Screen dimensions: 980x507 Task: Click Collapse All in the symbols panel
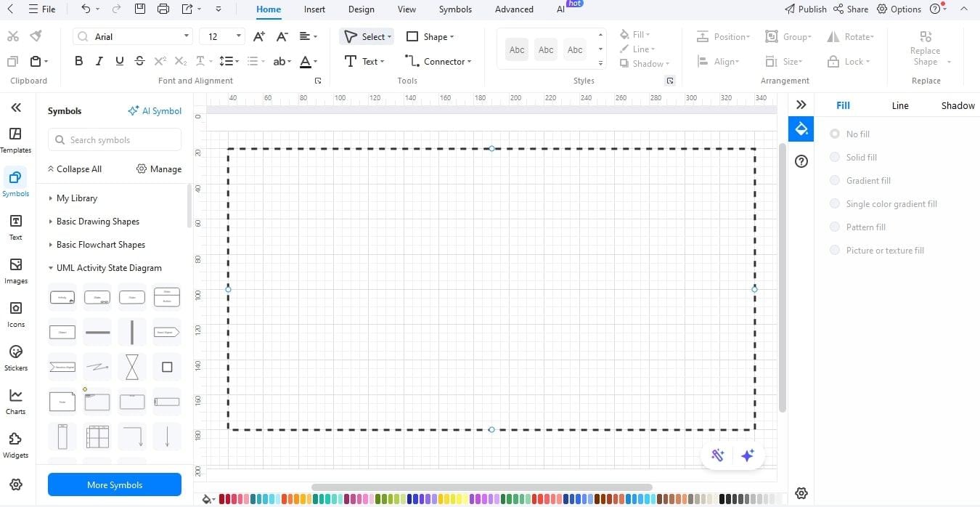pyautogui.click(x=74, y=169)
